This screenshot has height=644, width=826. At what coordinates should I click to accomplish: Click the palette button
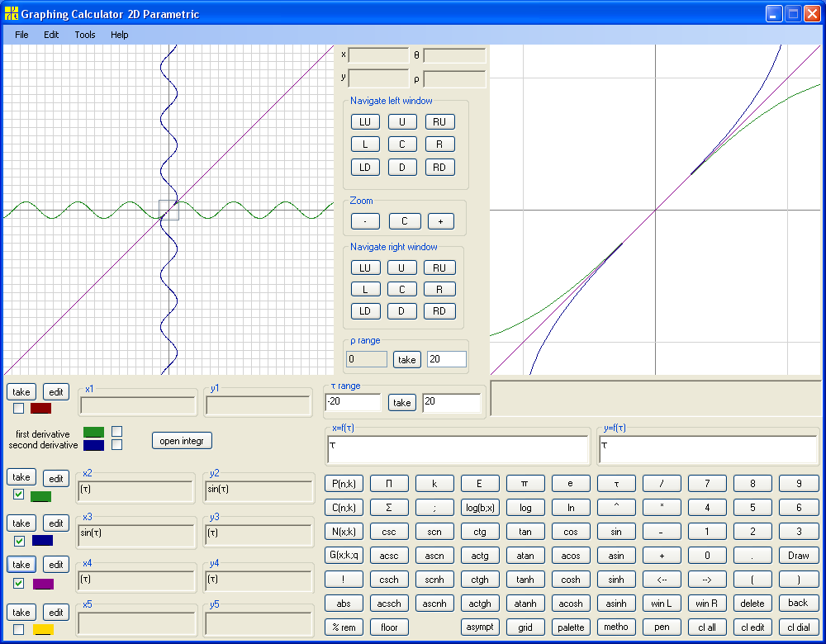click(x=571, y=627)
